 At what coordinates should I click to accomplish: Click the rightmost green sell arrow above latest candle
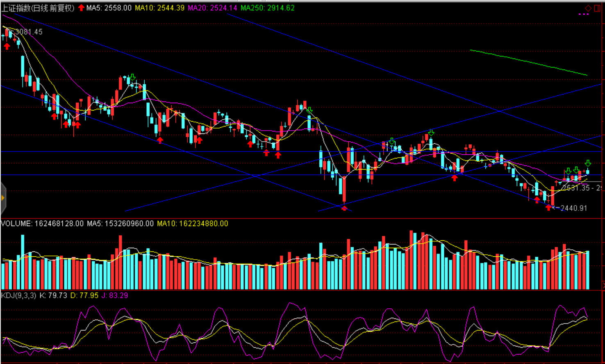pos(588,163)
